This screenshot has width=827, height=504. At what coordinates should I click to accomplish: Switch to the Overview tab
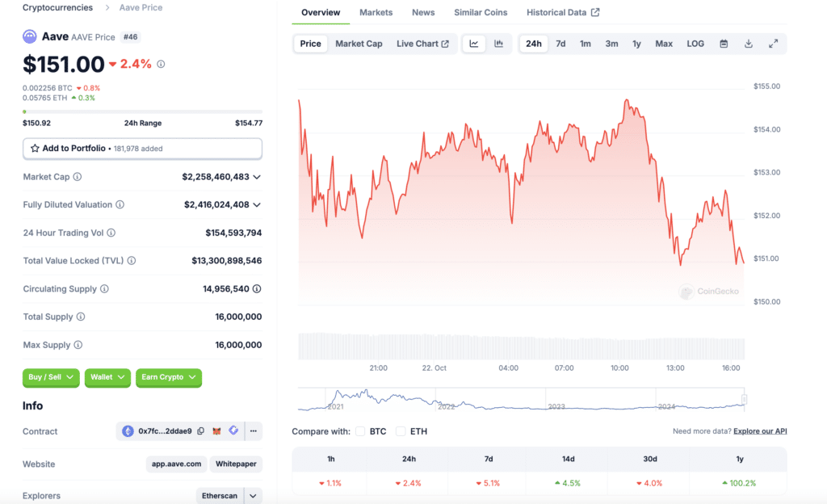coord(321,12)
